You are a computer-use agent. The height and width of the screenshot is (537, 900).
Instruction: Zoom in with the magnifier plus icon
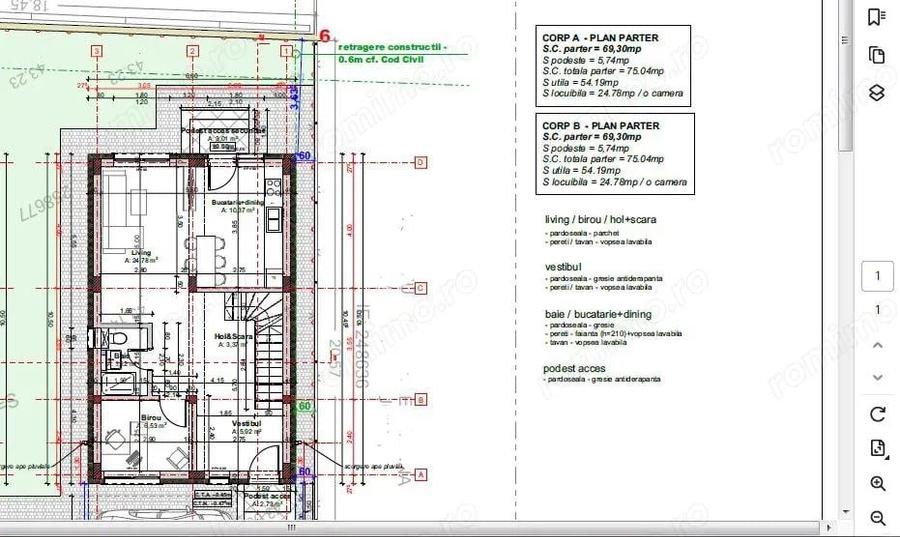click(x=877, y=484)
